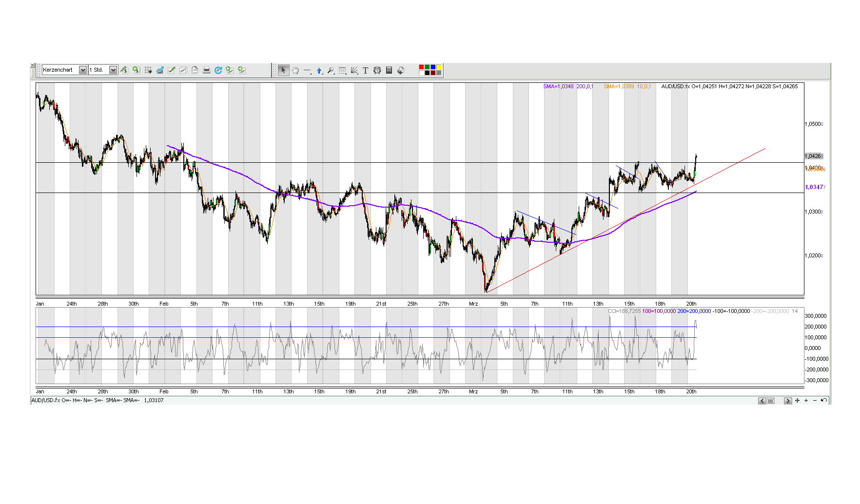Click the purple 1,0347 SMA price marker

click(815, 187)
